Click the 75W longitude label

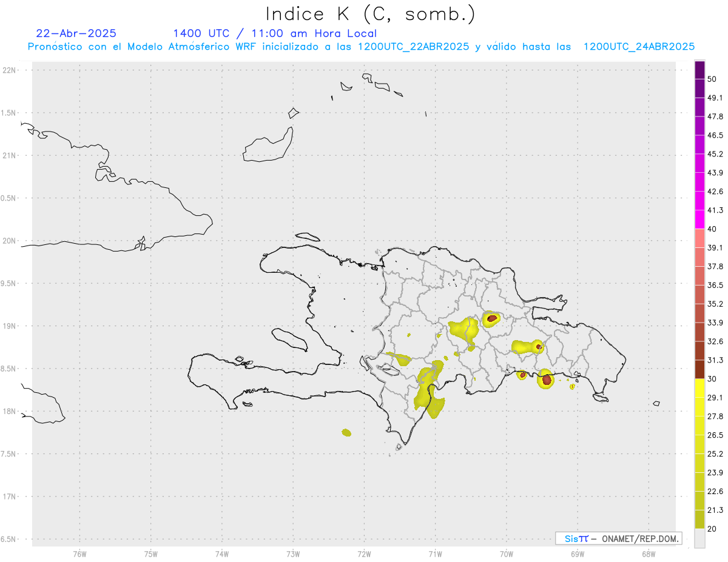tap(151, 554)
